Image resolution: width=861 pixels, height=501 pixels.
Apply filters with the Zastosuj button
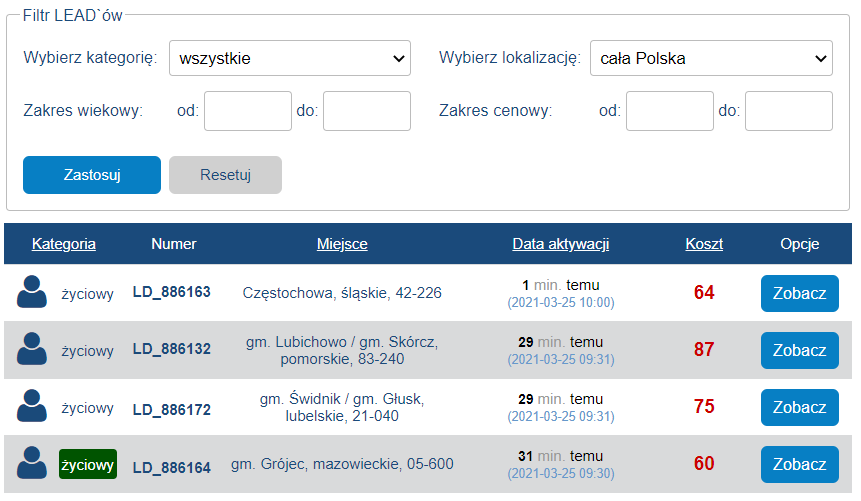[x=92, y=175]
